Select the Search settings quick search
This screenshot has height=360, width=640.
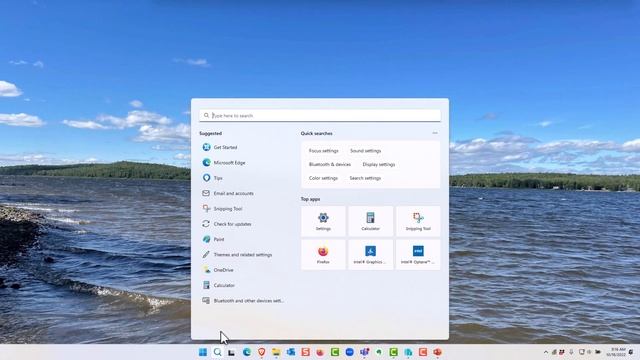(x=365, y=178)
